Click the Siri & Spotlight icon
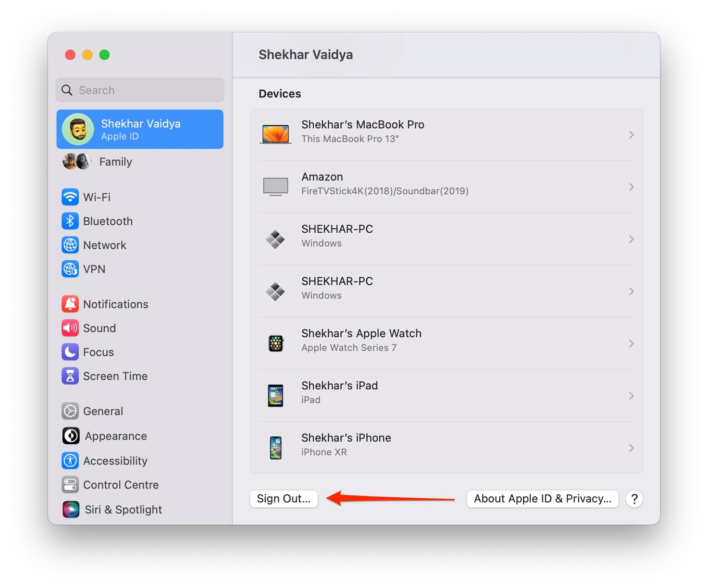Image resolution: width=708 pixels, height=588 pixels. (x=71, y=509)
